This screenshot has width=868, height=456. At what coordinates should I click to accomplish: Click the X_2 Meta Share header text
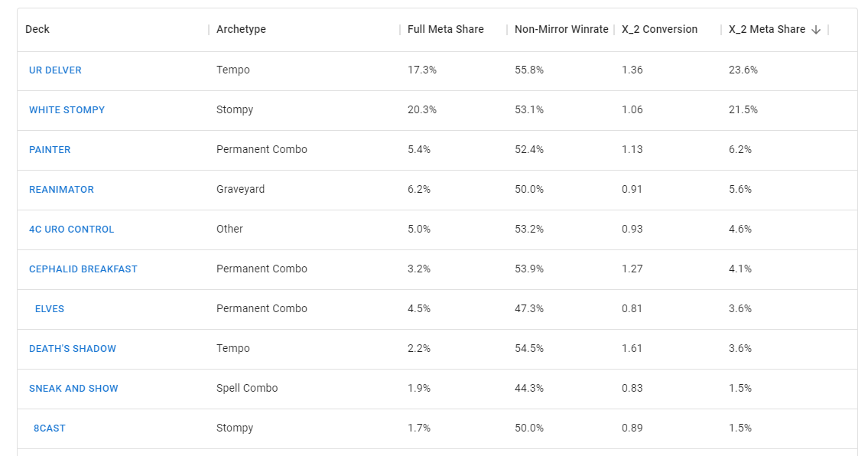(x=767, y=29)
